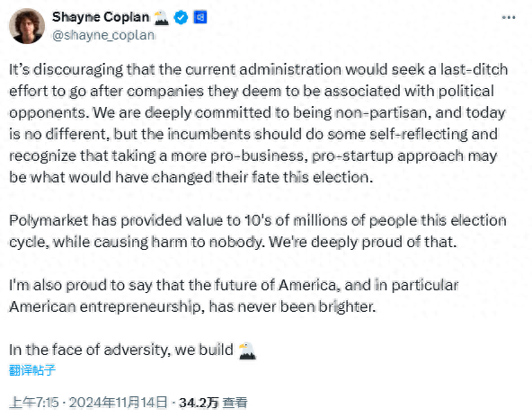
Task: Click the blue square affiliation badge
Action: point(200,17)
